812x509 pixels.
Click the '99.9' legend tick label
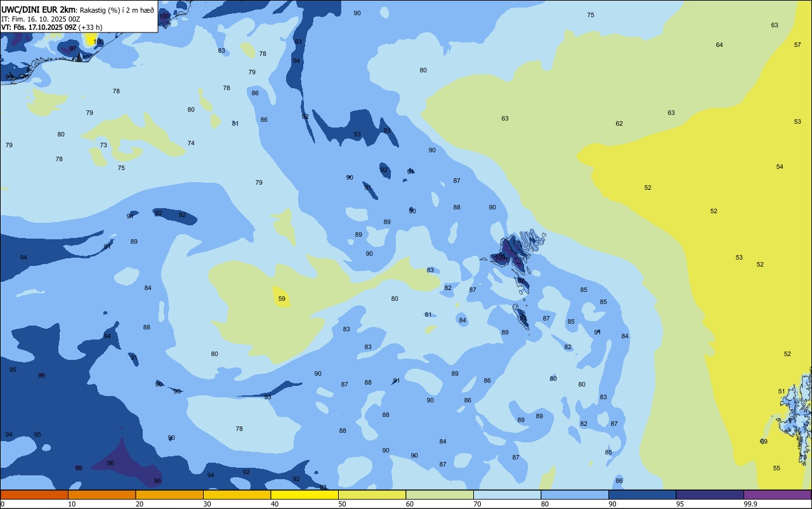750,504
